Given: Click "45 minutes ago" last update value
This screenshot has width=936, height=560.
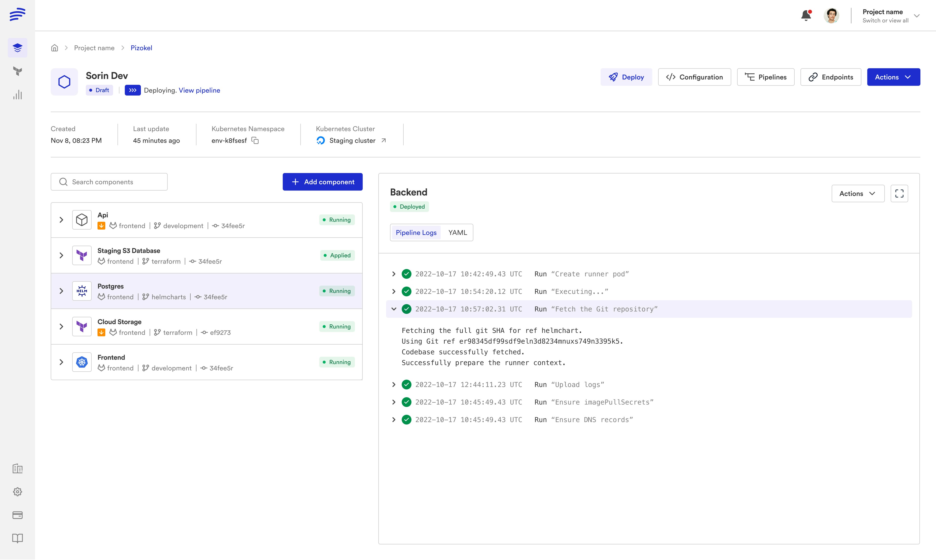Looking at the screenshot, I should point(156,140).
